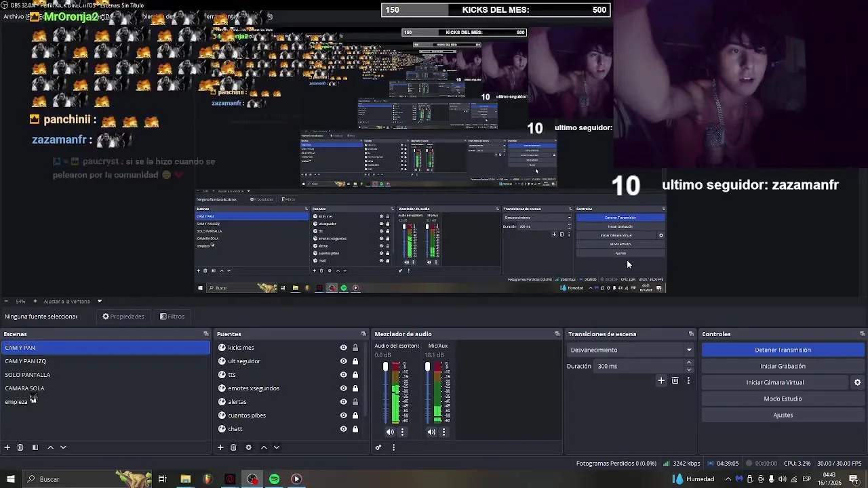This screenshot has width=868, height=488.
Task: Open File Explorer from the taskbar
Action: (x=185, y=479)
